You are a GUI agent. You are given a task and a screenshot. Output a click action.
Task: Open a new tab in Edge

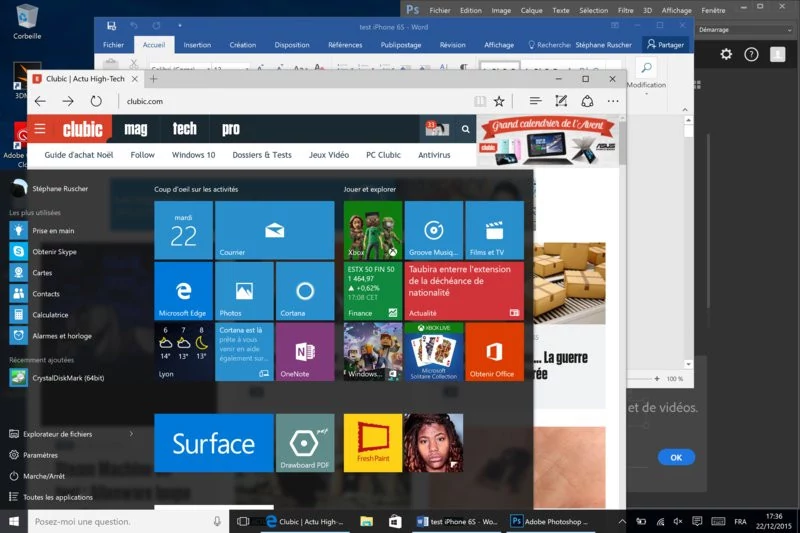154,79
